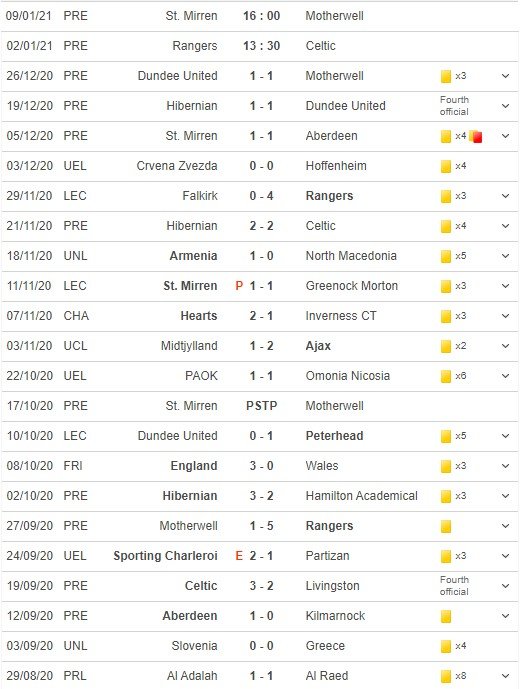Viewport: 520px width, 689px height.
Task: Click the 16 : 00 St. Mirren–Motherwell kickoff time
Action: [x=262, y=16]
